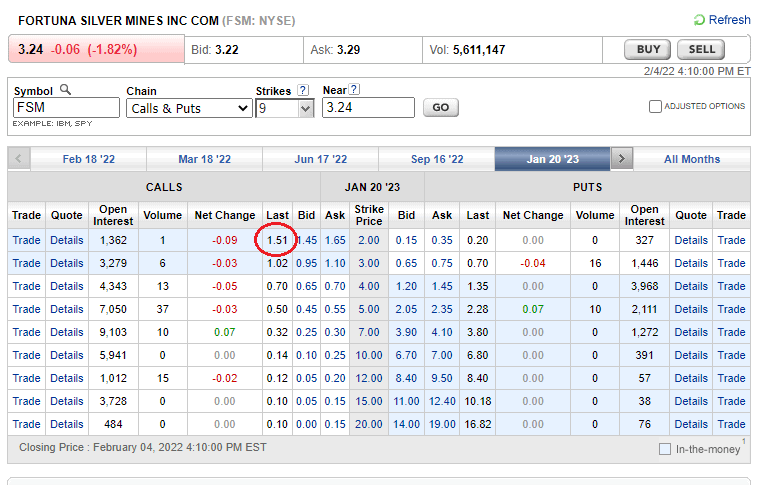
Task: Open Details for the 20.00 strike put
Action: (x=690, y=424)
